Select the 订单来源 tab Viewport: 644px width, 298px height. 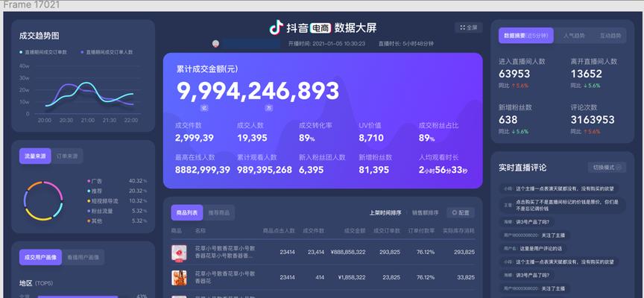[x=67, y=156]
